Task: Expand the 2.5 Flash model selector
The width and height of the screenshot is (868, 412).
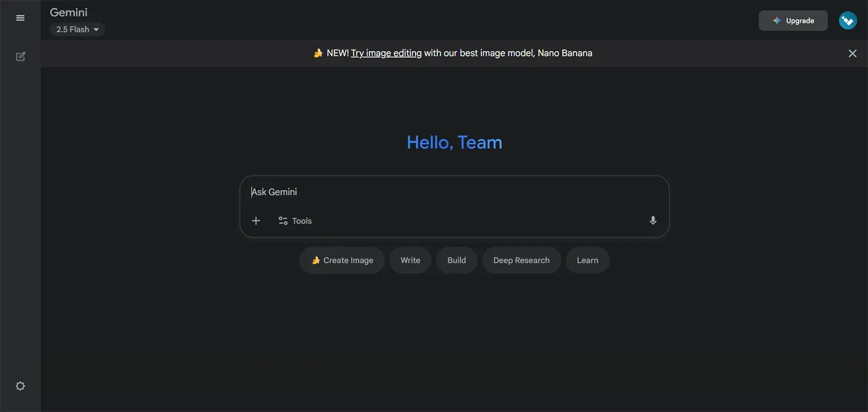Action: (77, 30)
